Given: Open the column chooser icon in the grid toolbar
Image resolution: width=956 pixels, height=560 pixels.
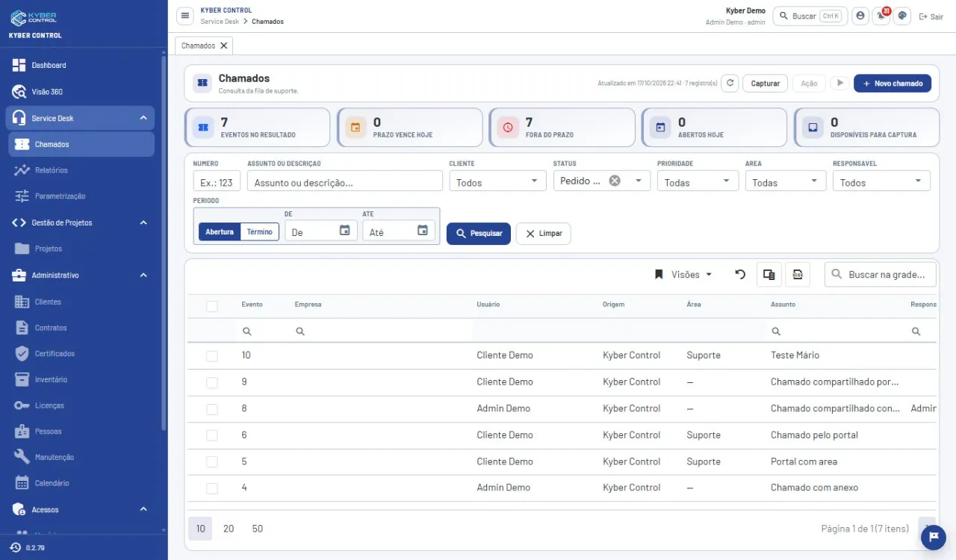Looking at the screenshot, I should pyautogui.click(x=769, y=275).
